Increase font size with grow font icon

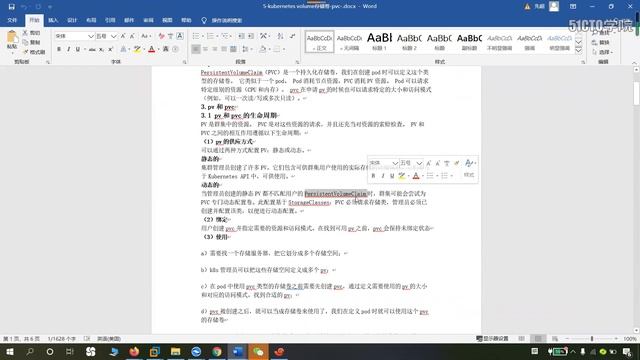click(x=123, y=36)
